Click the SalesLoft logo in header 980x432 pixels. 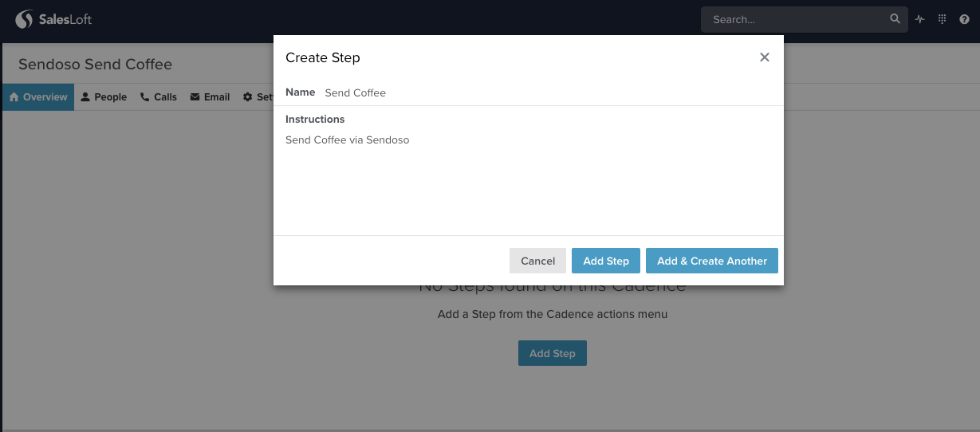point(54,19)
